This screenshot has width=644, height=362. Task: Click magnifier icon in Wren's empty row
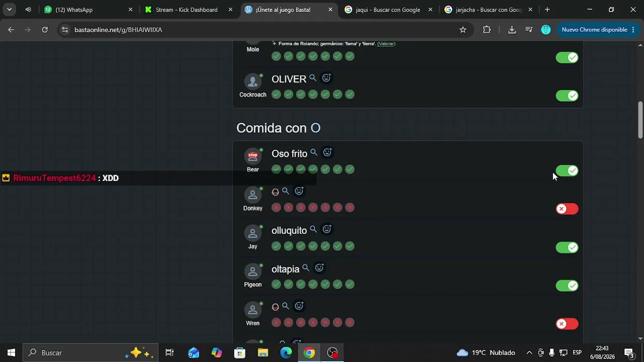pyautogui.click(x=286, y=306)
